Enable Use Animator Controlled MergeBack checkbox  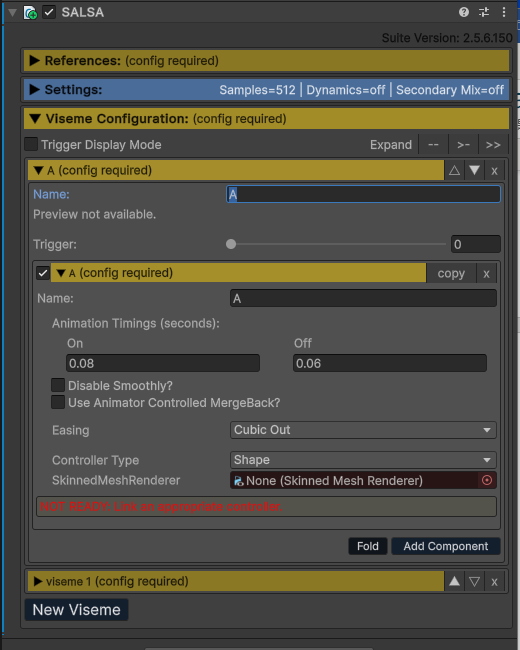point(58,402)
